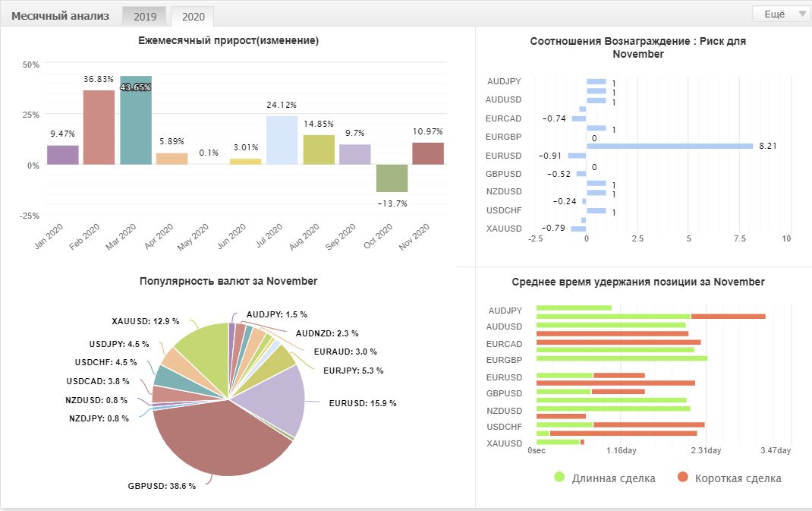Open the Ещё dropdown menu
Image resolution: width=812 pixels, height=511 pixels.
click(782, 14)
